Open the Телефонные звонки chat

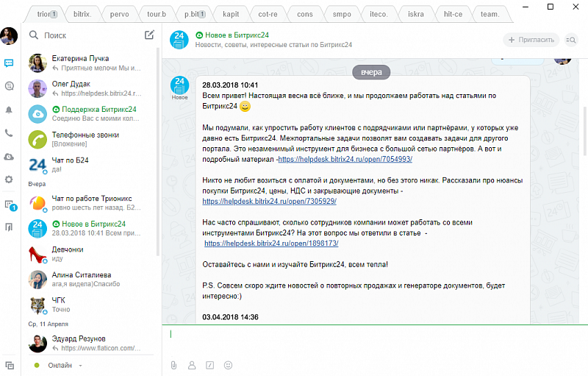pyautogui.click(x=90, y=139)
